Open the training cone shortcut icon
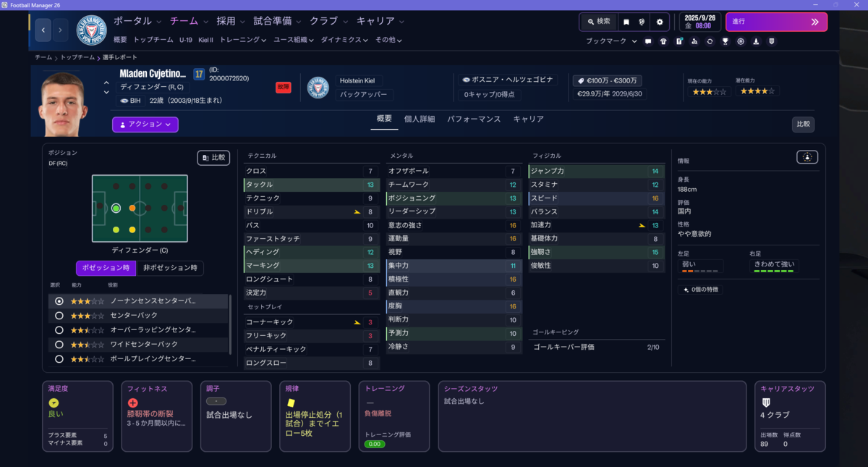This screenshot has height=467, width=868. (756, 41)
